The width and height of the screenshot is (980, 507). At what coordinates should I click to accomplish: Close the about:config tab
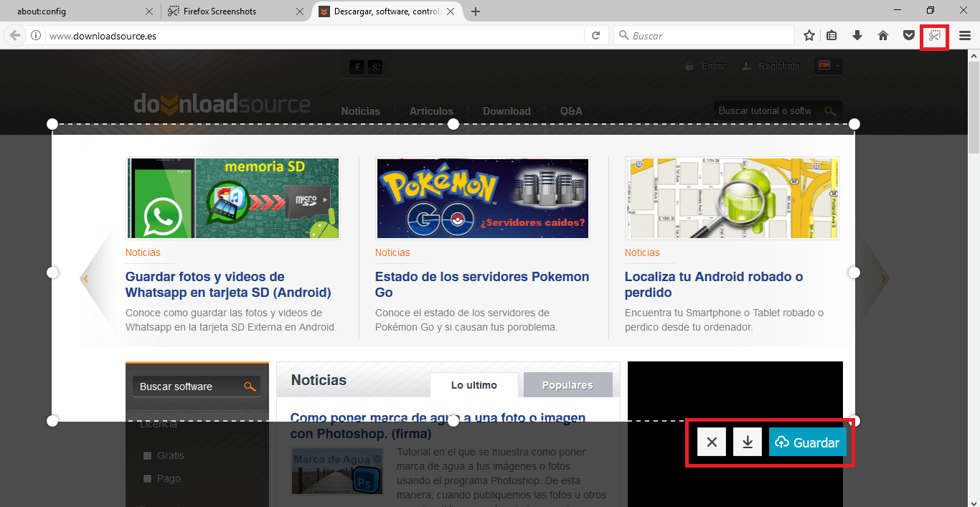pos(149,11)
